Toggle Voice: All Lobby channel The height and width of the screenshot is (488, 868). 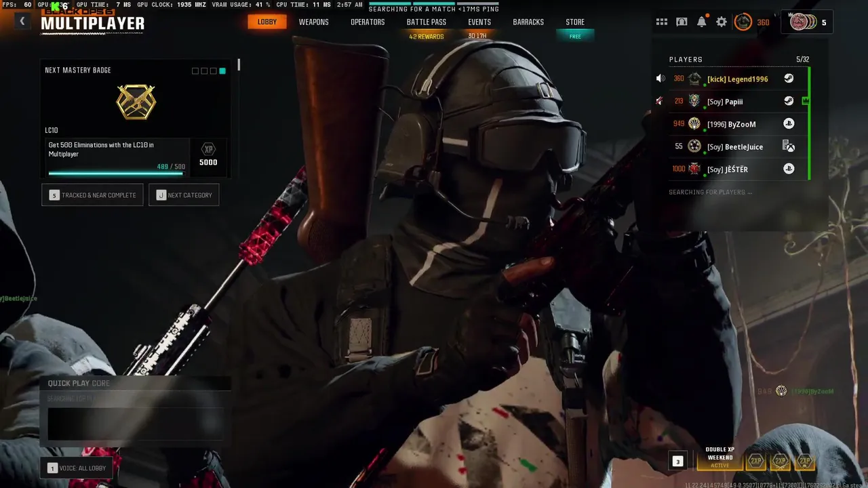(77, 468)
